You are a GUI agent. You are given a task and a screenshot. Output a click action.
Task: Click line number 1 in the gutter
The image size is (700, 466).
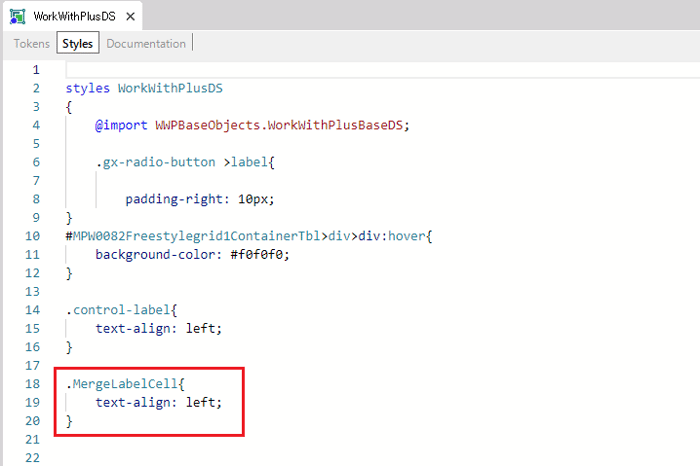(36, 70)
